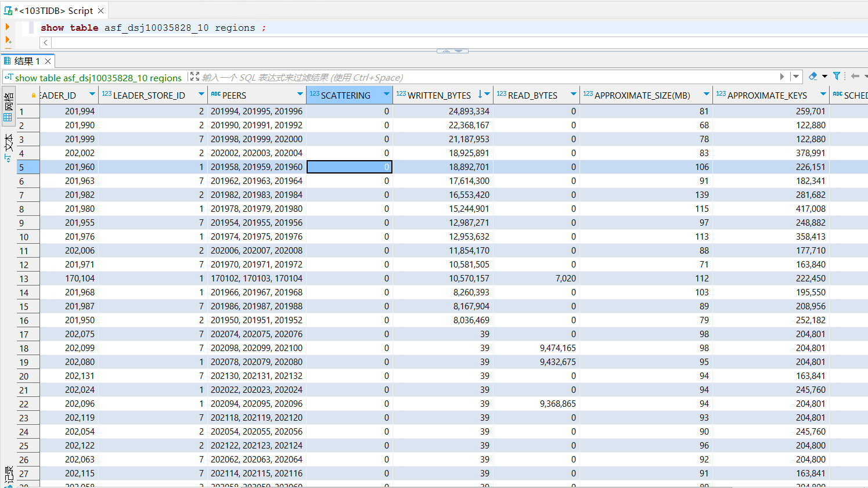Open the custom filter funnel icon
Viewport: 868px width, 488px height.
837,77
